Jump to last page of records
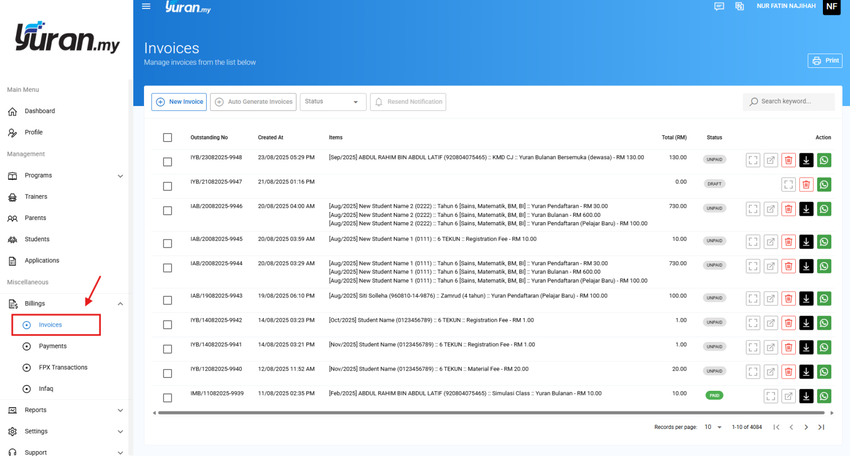Screen dimensions: 850x456 (x=821, y=427)
